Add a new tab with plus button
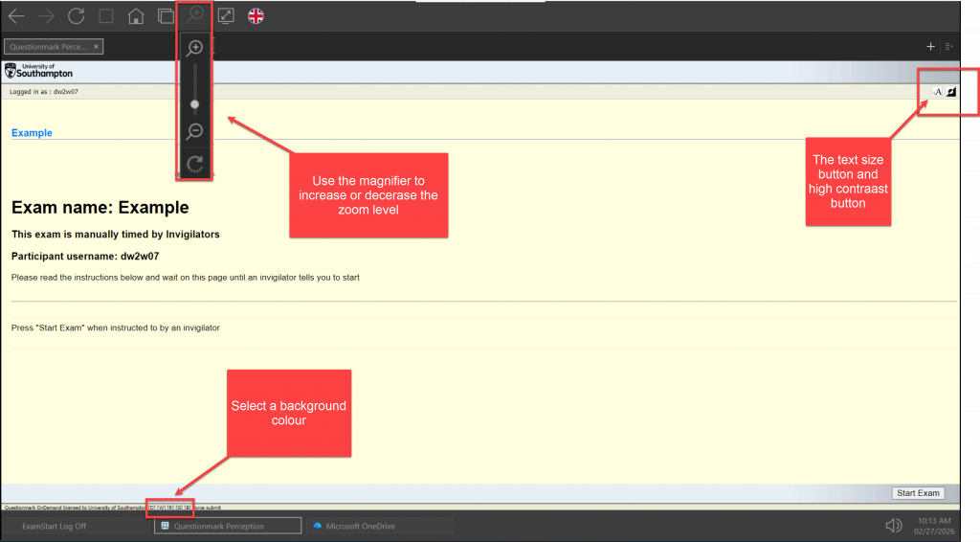This screenshot has height=542, width=980. click(930, 46)
